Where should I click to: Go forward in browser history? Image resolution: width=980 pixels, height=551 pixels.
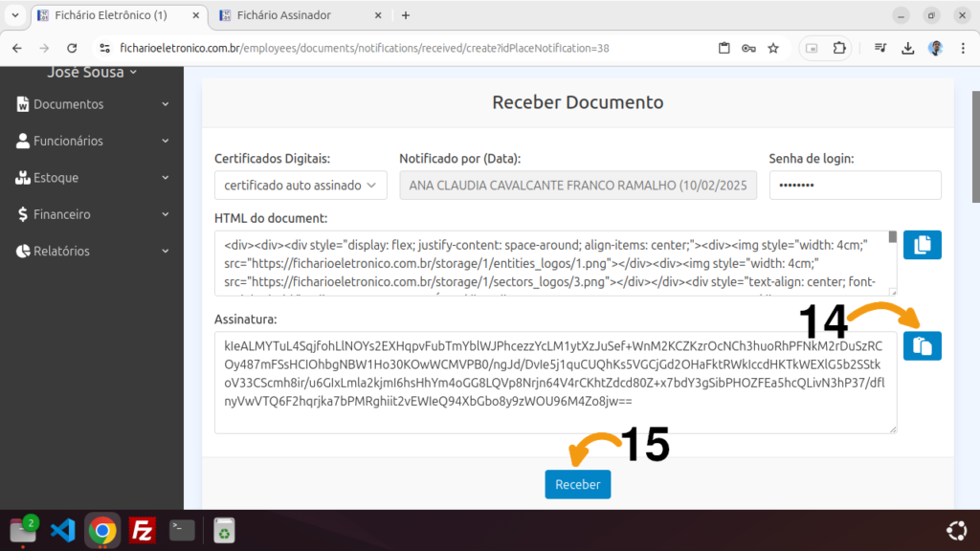point(44,48)
